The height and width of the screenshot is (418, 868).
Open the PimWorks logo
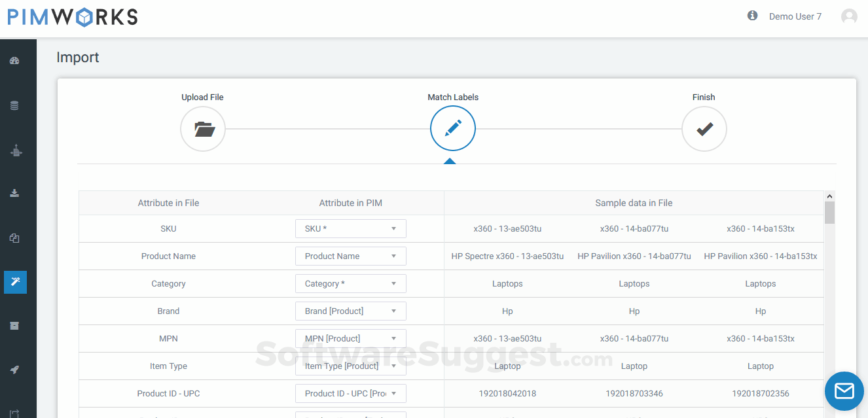[72, 16]
